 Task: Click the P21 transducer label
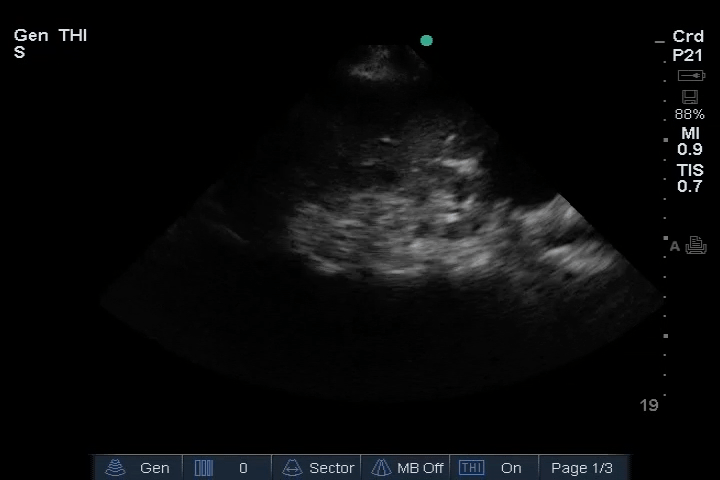click(688, 55)
